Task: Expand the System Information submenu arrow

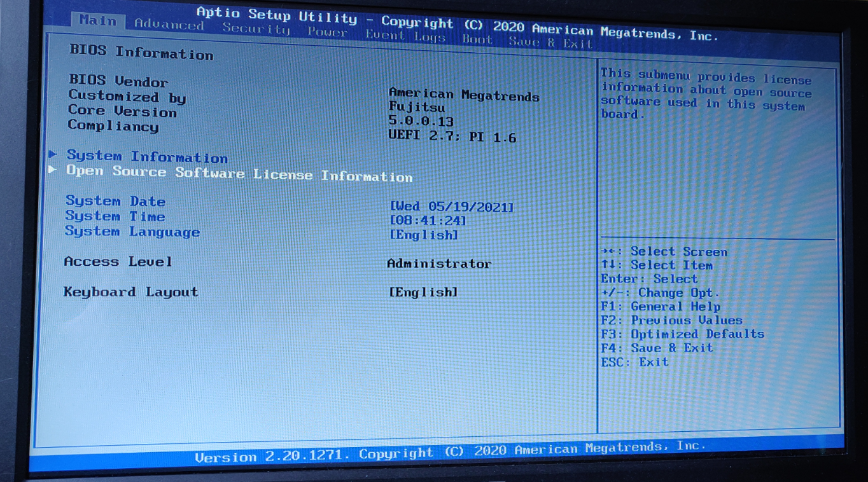Action: 53,154
